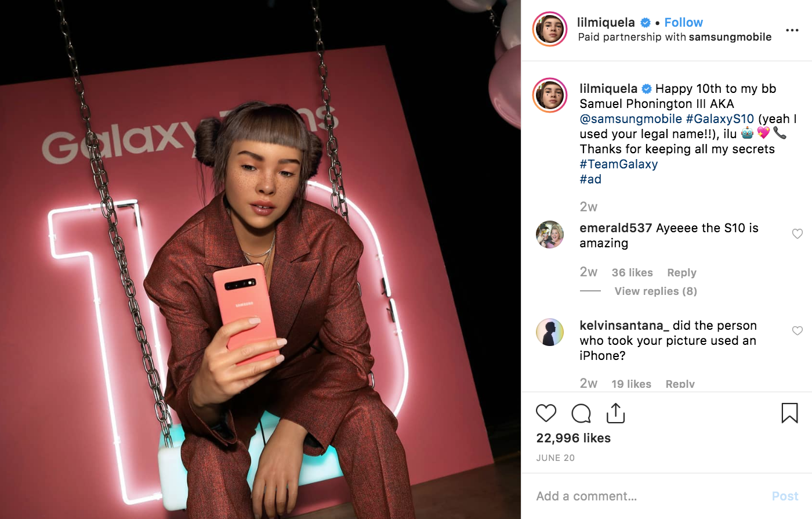
Task: Expand View replies (8)
Action: coord(655,291)
